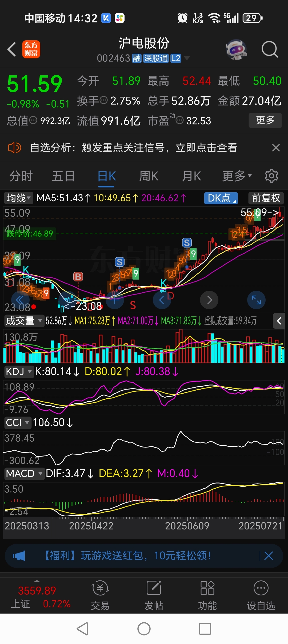Open the robot assistant avatar
288x644 pixels.
click(x=236, y=49)
